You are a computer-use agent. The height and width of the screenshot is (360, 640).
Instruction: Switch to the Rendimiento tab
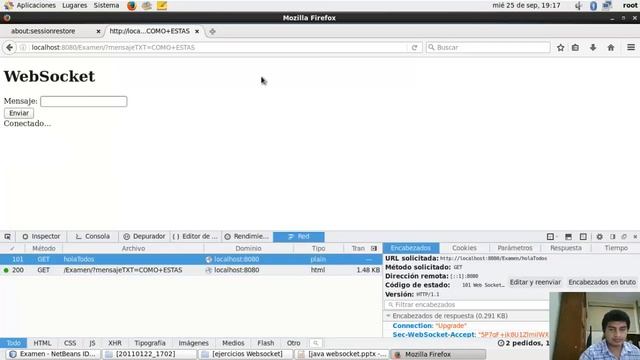(247, 236)
